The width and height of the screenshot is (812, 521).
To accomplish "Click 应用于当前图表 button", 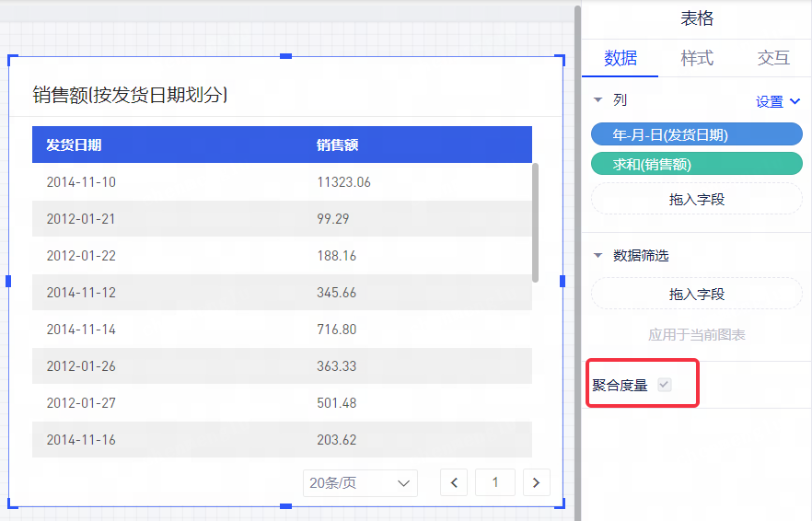I will [696, 335].
